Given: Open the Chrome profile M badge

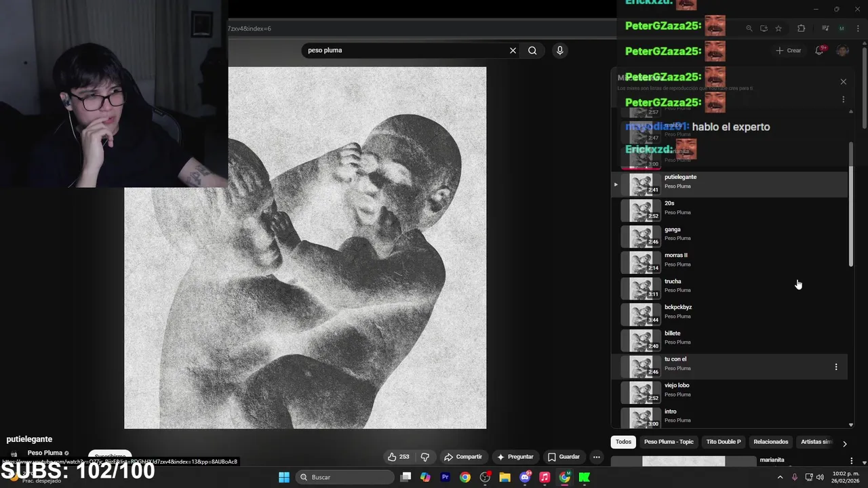Looking at the screenshot, I should click(842, 28).
